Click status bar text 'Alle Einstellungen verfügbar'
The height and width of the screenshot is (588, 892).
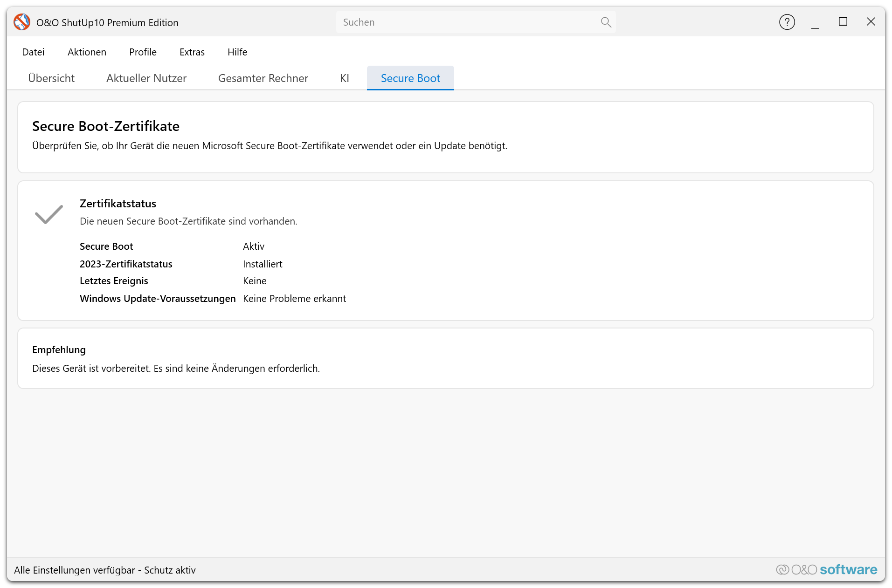coord(105,570)
